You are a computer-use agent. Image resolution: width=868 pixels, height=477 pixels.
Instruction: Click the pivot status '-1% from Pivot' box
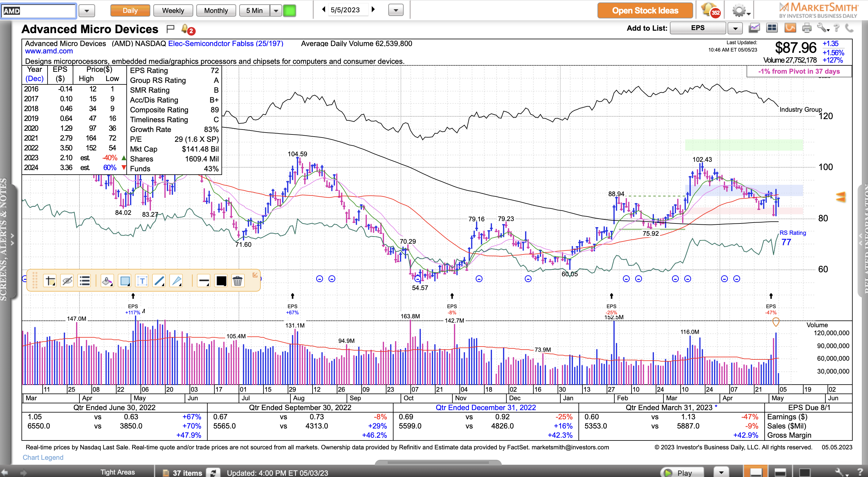[799, 72]
